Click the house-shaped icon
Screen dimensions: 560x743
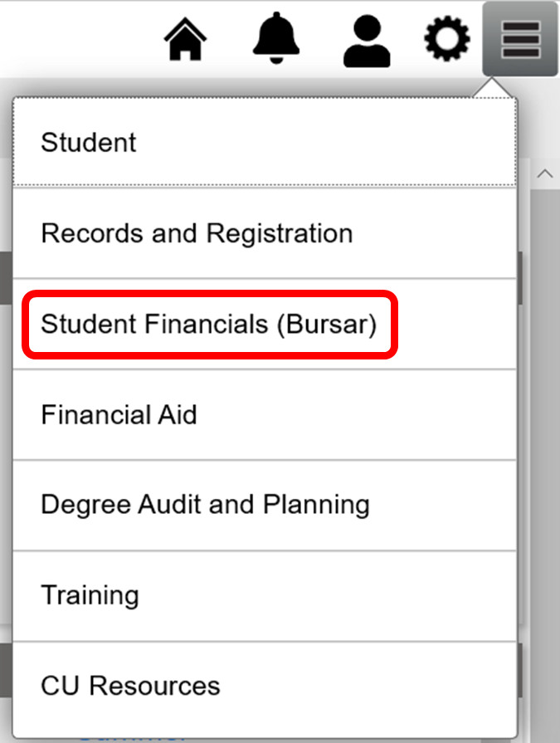pyautogui.click(x=185, y=39)
